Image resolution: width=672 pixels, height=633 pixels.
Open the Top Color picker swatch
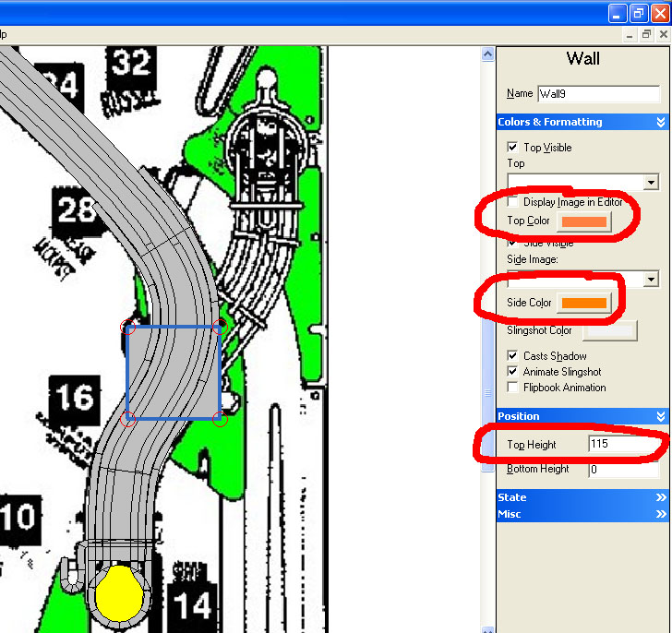pyautogui.click(x=584, y=221)
